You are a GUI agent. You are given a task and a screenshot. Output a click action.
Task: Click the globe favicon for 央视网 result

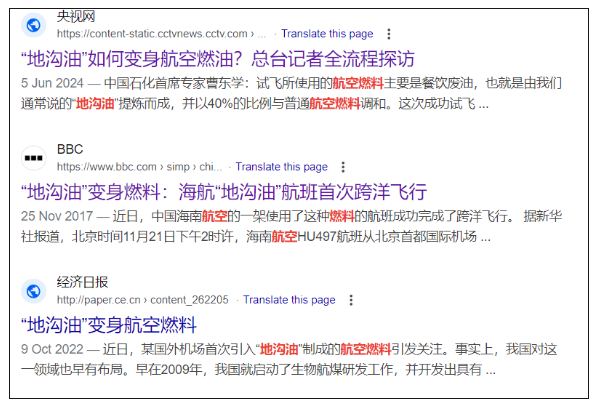(33, 25)
